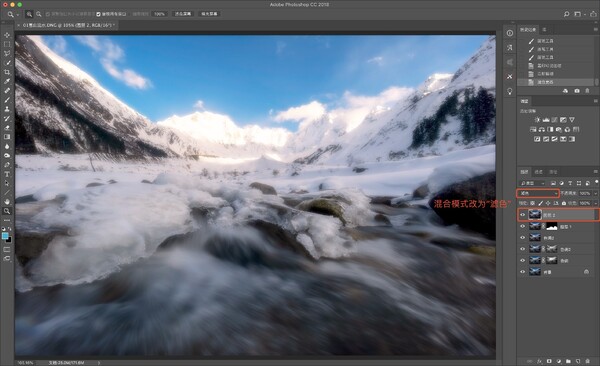
Task: Open the search magnifier at top right
Action: [x=566, y=14]
